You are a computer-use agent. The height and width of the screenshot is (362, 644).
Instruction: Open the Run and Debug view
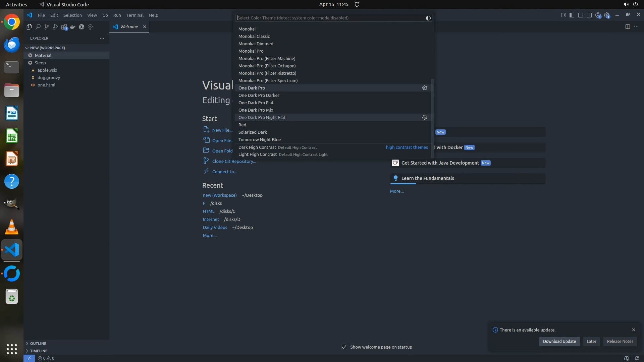[55, 27]
